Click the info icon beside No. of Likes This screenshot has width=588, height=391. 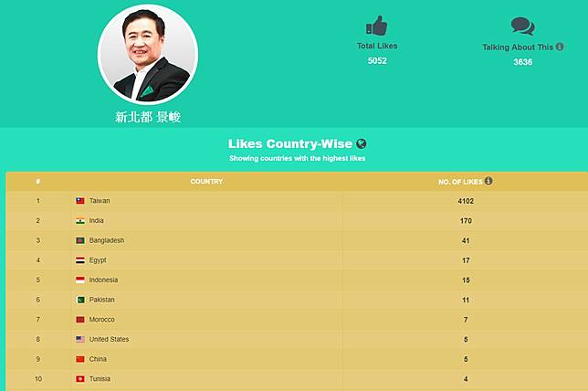click(488, 181)
